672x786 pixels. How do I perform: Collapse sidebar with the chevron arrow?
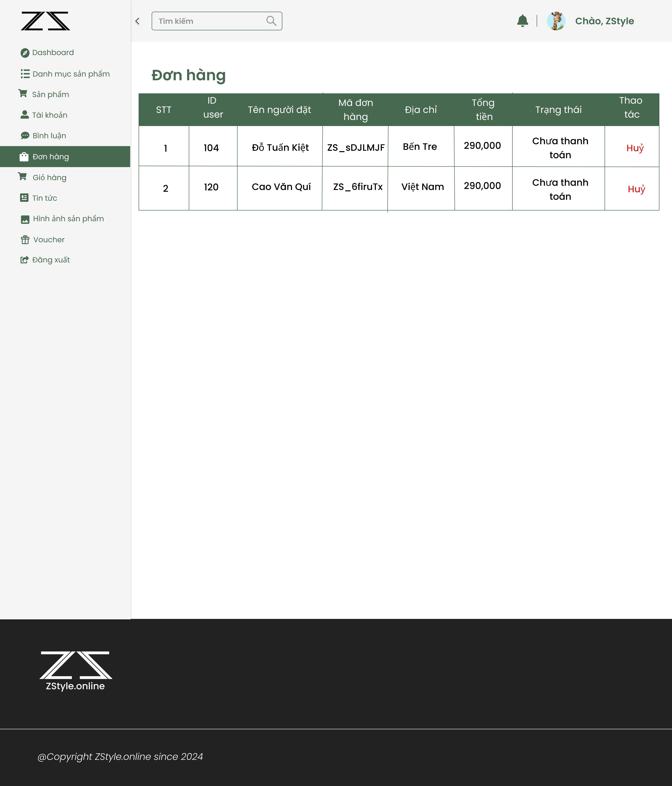(138, 21)
